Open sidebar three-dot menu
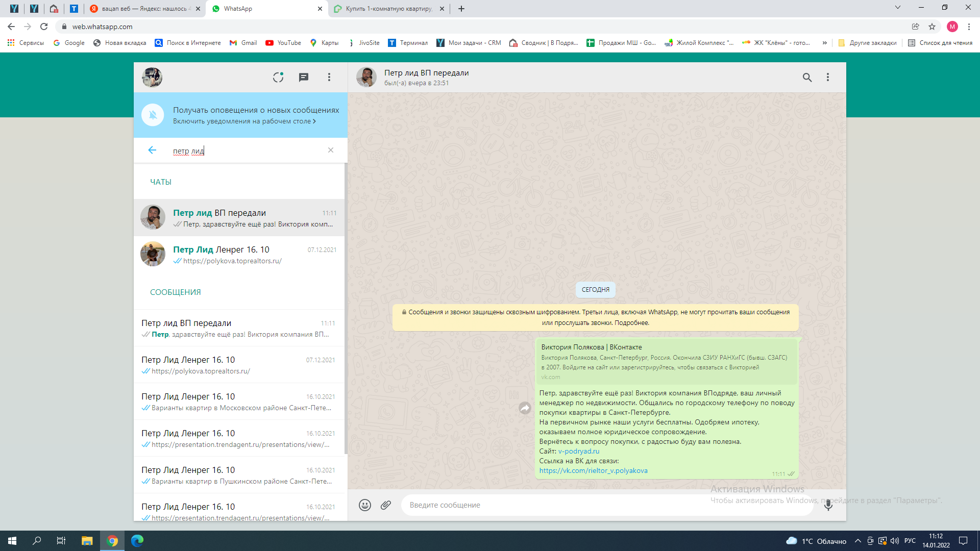Image resolution: width=980 pixels, height=551 pixels. click(x=329, y=77)
